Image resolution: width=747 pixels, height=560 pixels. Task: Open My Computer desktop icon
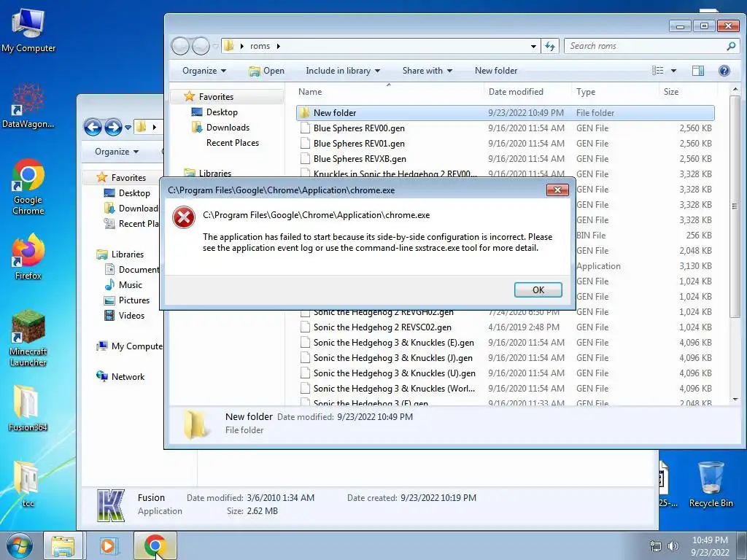click(28, 31)
